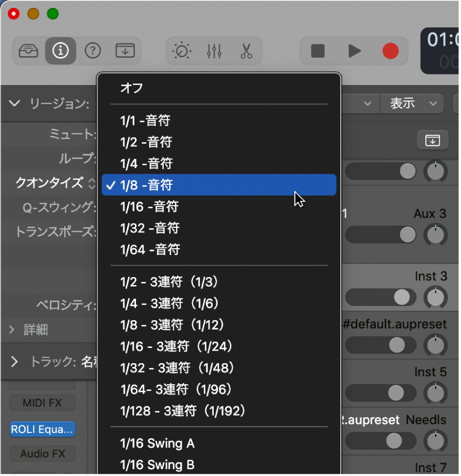Show the Toolbar with the arrow icon
The width and height of the screenshot is (461, 476).
click(125, 51)
